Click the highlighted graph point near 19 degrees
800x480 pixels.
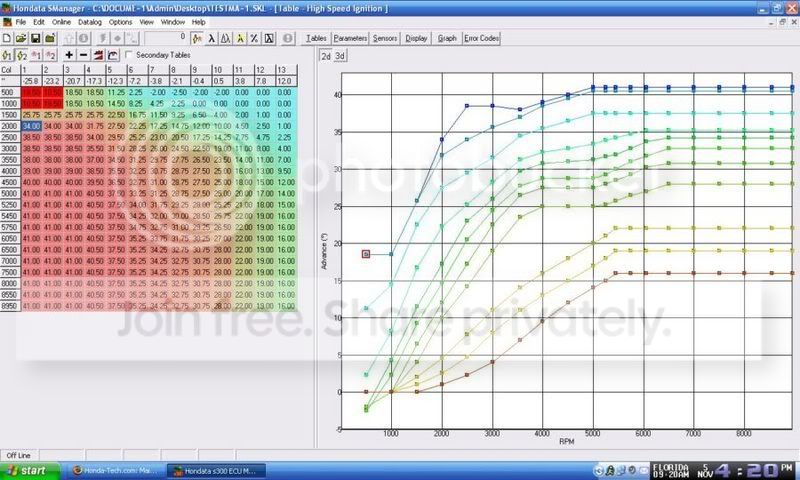coord(366,254)
